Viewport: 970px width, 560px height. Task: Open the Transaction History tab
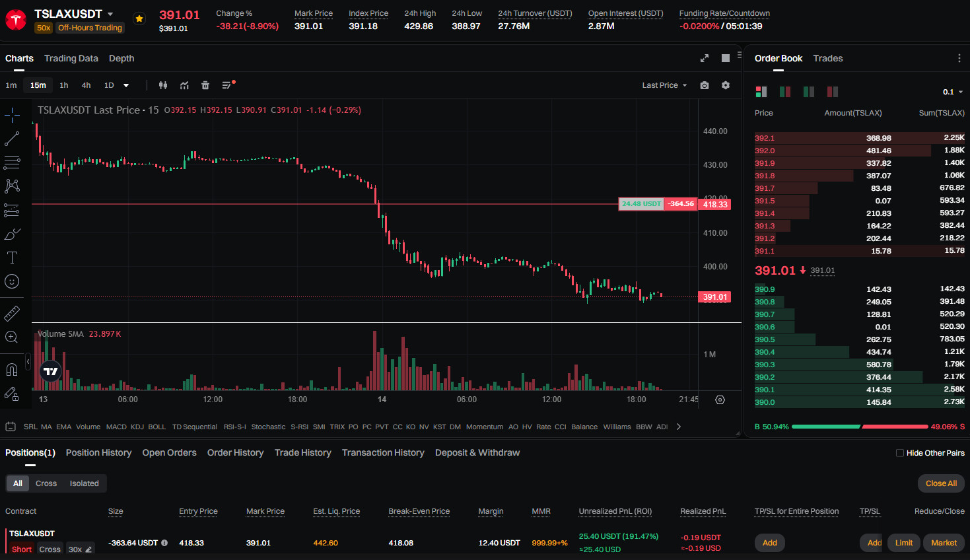(x=383, y=452)
